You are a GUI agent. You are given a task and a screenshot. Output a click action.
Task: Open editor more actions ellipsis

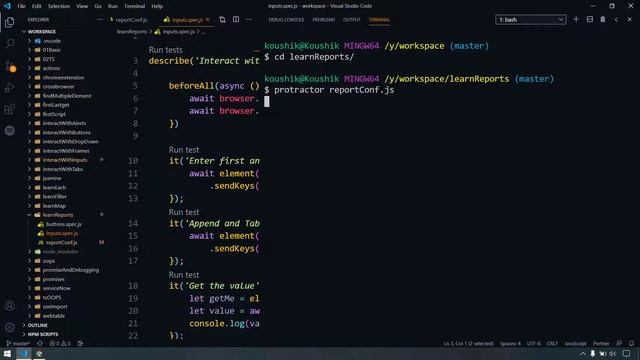click(x=249, y=20)
